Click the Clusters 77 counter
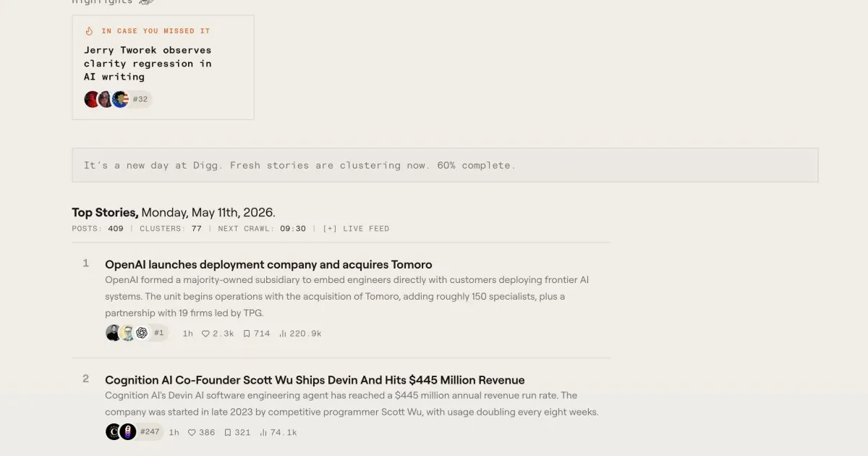Screen dimensions: 868x456 [171, 229]
